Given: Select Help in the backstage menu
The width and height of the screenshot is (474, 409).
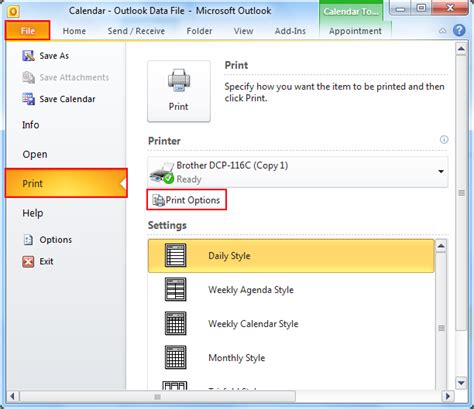Looking at the screenshot, I should [33, 213].
